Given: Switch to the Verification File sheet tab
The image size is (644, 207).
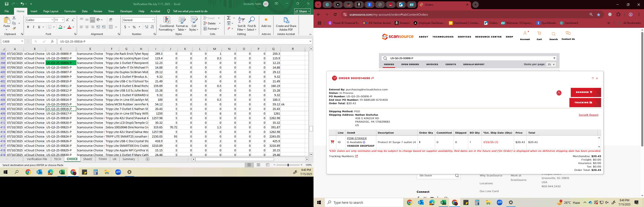Looking at the screenshot, I should 37,159.
